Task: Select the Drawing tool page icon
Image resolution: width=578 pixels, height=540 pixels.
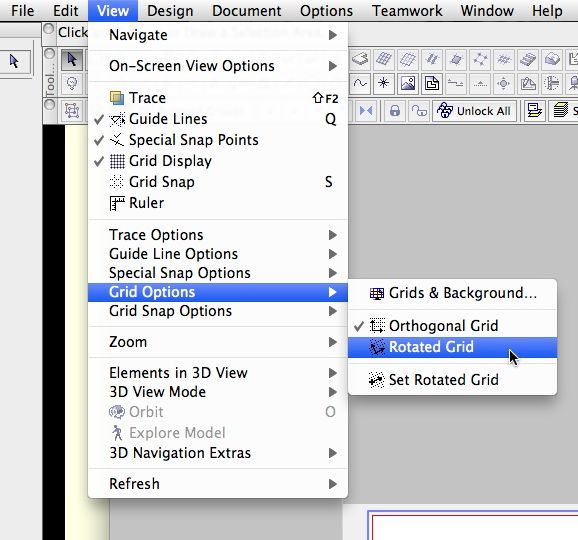Action: [432, 83]
